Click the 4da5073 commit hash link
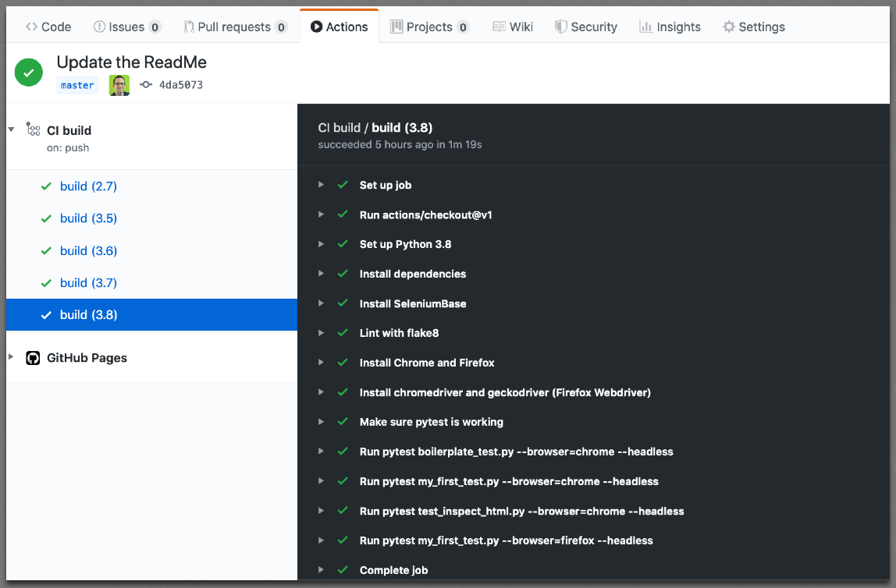 pyautogui.click(x=181, y=85)
